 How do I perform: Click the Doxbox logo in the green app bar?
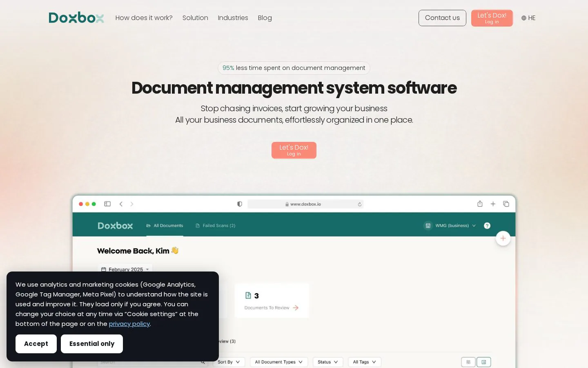click(115, 226)
